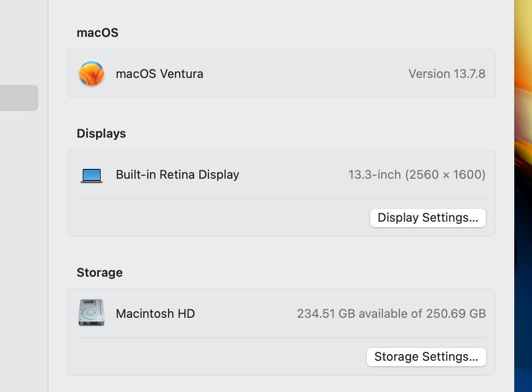Click the 234.51 GB available storage text
532x392 pixels.
(391, 314)
